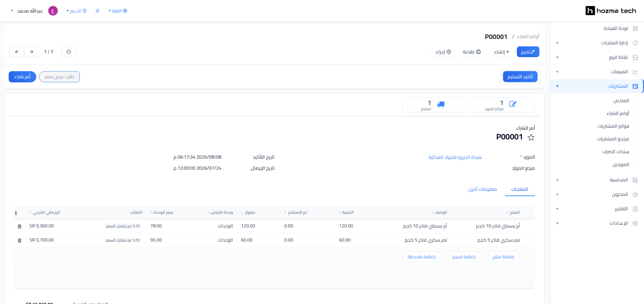Sort by الإجمالي الفرعي column header

[x=45, y=212]
